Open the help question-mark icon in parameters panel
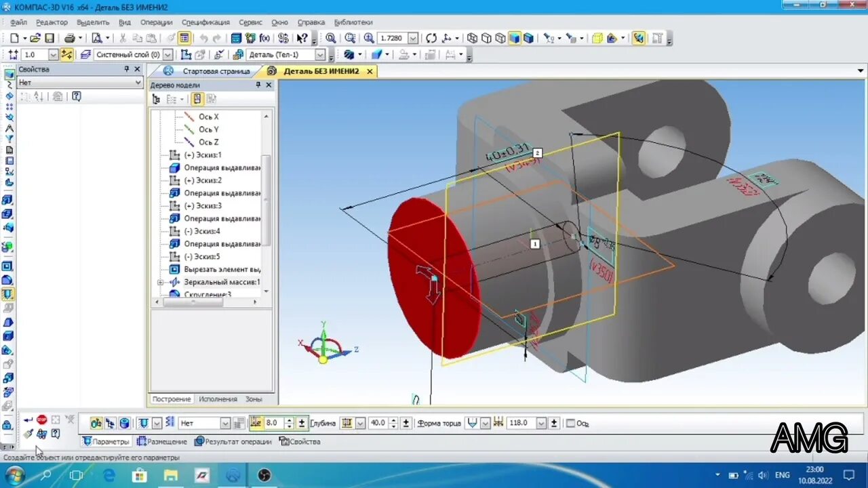The height and width of the screenshot is (488, 868). coord(54,433)
